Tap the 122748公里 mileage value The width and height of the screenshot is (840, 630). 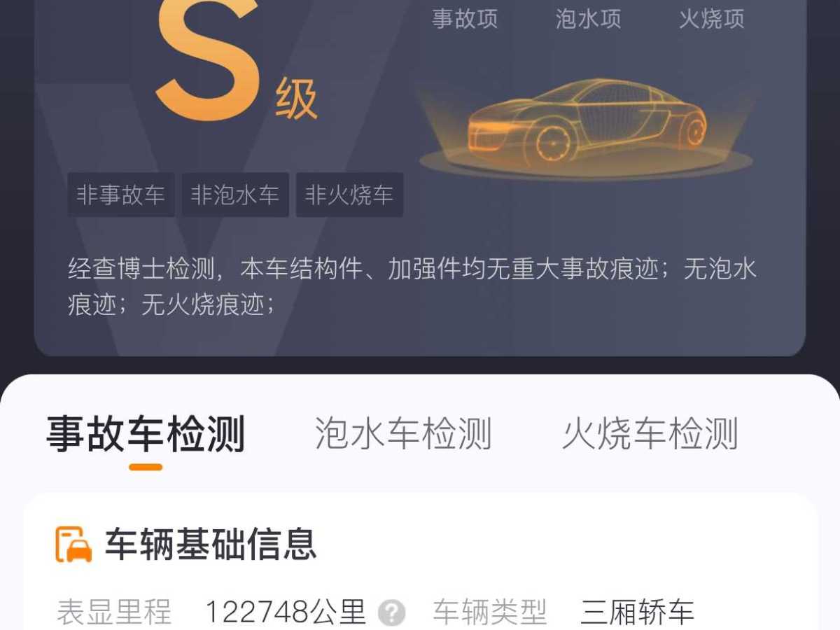click(286, 612)
